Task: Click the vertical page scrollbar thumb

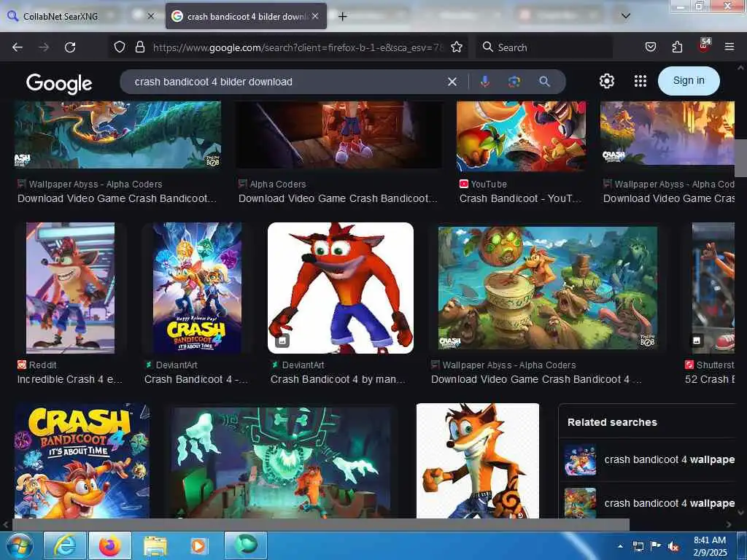Action: 740,158
